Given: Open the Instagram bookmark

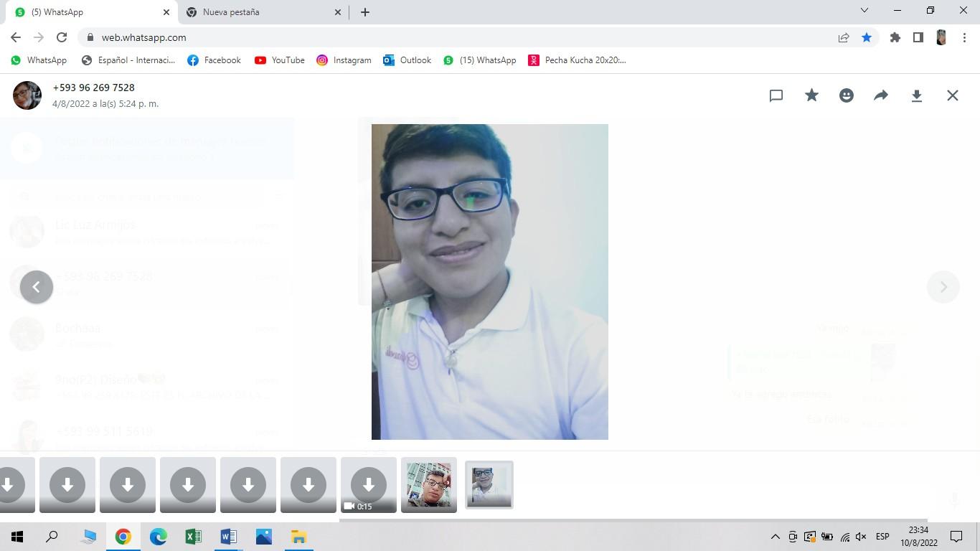Looking at the screenshot, I should tap(344, 60).
